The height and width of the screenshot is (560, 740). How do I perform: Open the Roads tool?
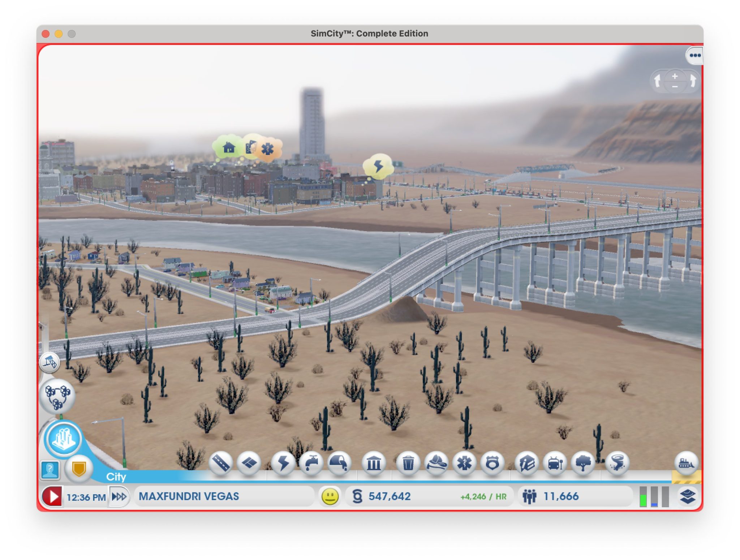(x=221, y=462)
